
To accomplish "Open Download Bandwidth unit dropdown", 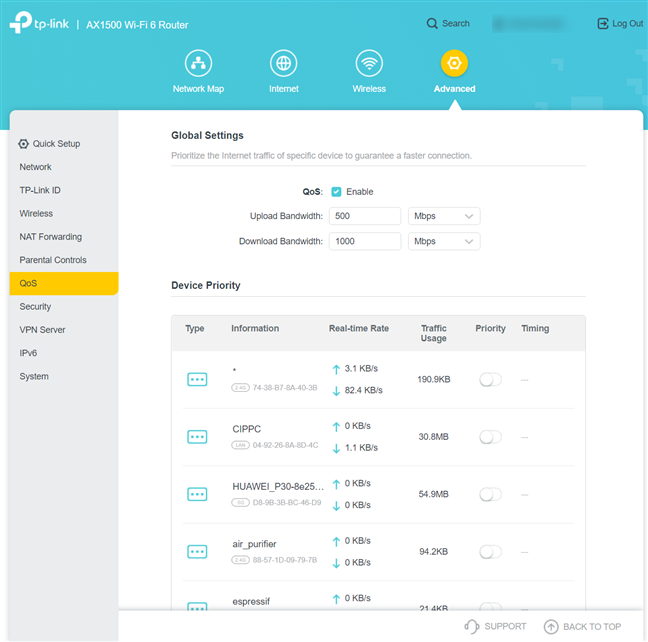I will [x=444, y=241].
